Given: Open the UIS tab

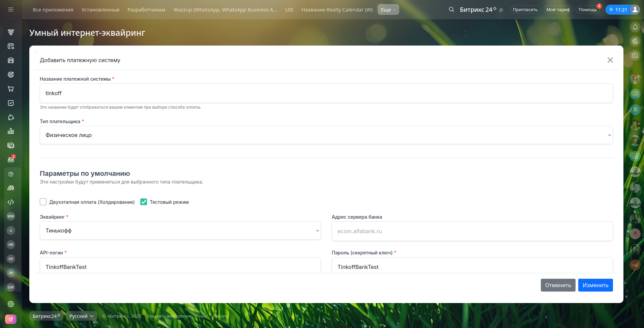Looking at the screenshot, I should [289, 10].
